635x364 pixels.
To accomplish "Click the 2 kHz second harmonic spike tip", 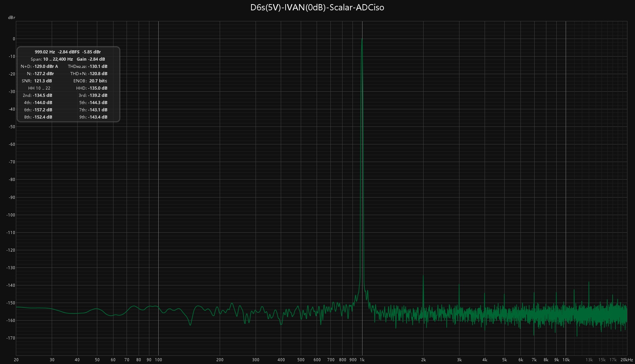I will pyautogui.click(x=423, y=276).
